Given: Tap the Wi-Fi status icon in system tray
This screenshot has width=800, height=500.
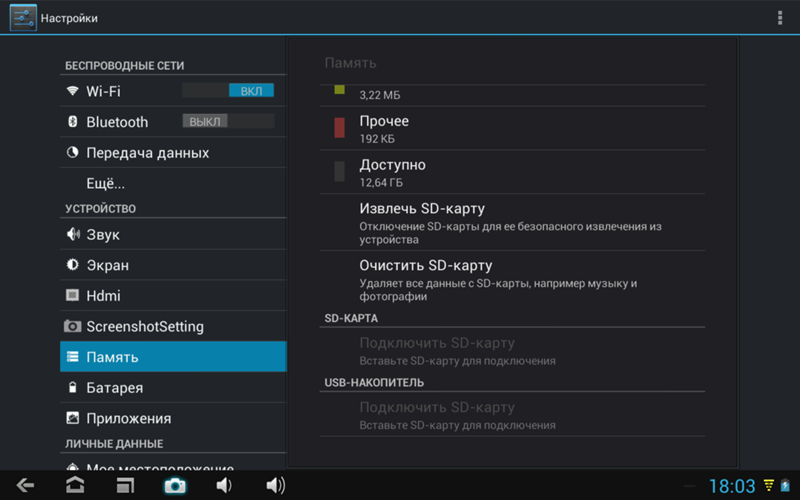Looking at the screenshot, I should [768, 486].
